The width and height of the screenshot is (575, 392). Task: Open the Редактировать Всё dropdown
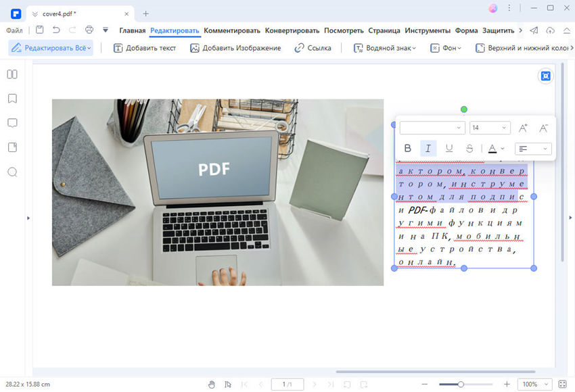pos(51,48)
